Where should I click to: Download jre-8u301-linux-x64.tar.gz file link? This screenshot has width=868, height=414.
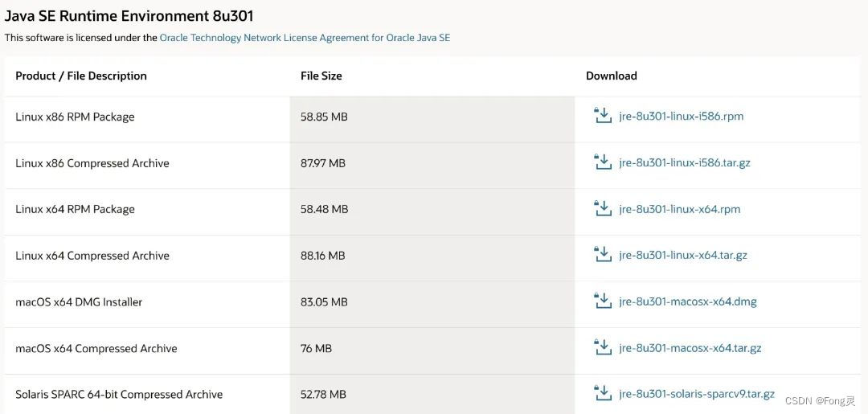pyautogui.click(x=683, y=256)
